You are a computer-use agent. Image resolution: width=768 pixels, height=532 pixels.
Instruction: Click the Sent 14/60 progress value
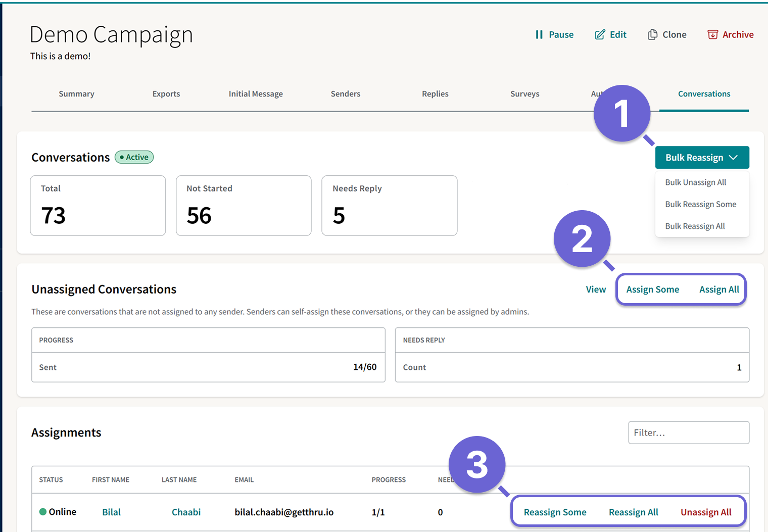click(x=365, y=367)
